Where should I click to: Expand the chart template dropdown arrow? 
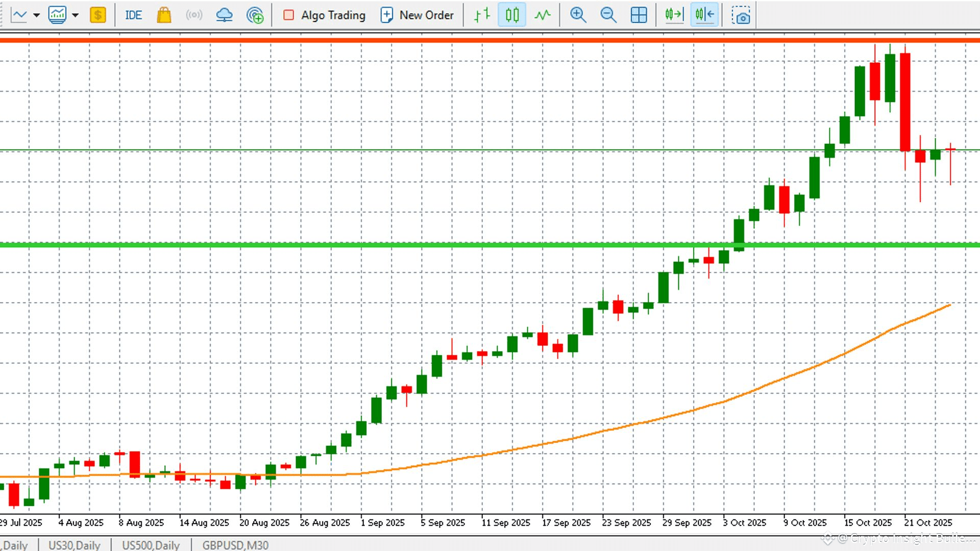pos(76,15)
